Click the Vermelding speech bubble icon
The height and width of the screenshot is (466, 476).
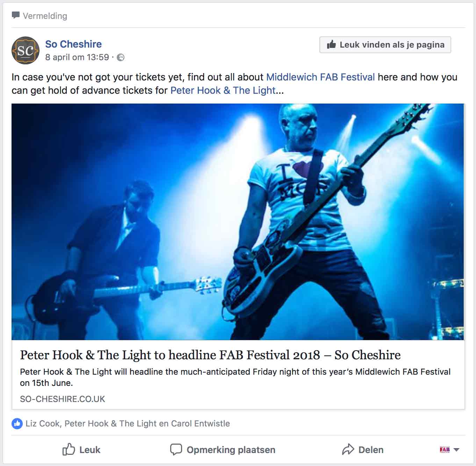tap(16, 15)
